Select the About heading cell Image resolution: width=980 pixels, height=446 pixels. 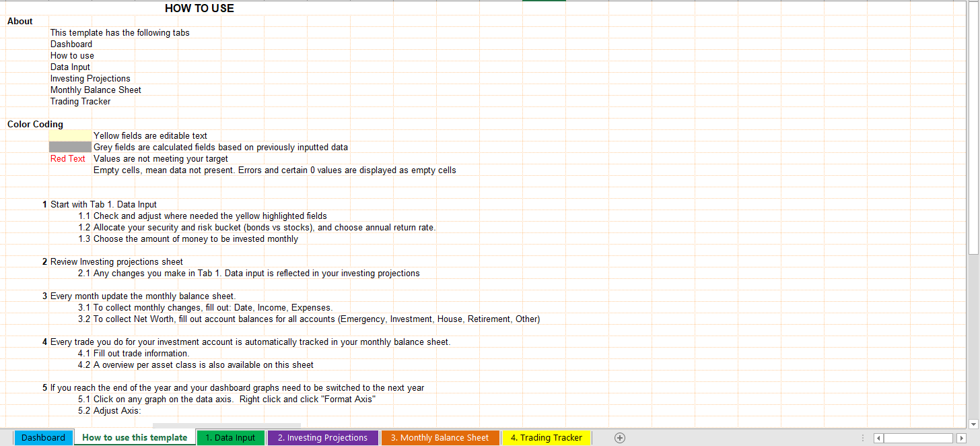click(x=20, y=22)
